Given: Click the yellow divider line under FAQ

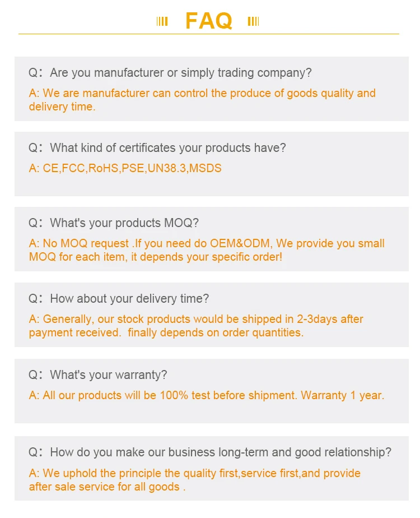Looking at the screenshot, I should (208, 34).
